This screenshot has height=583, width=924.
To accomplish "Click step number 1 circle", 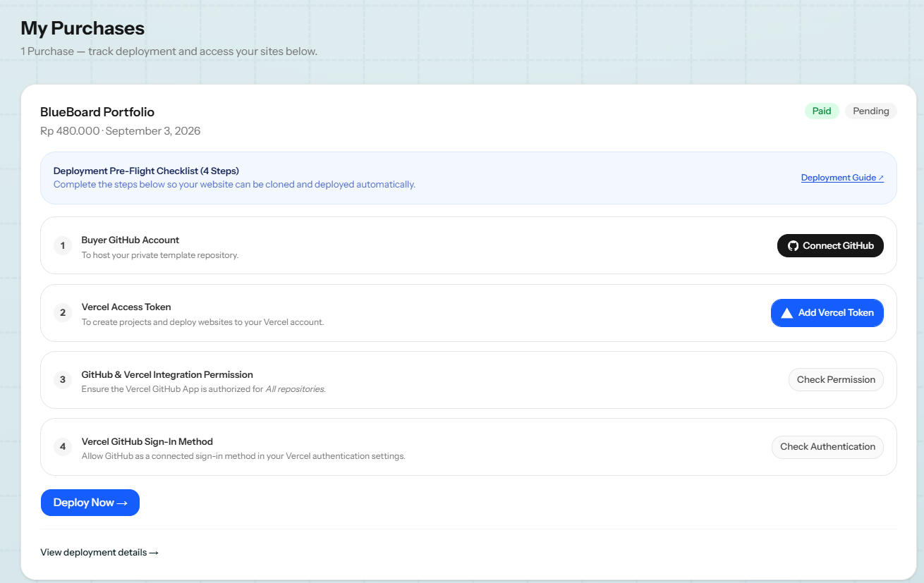I will click(63, 245).
